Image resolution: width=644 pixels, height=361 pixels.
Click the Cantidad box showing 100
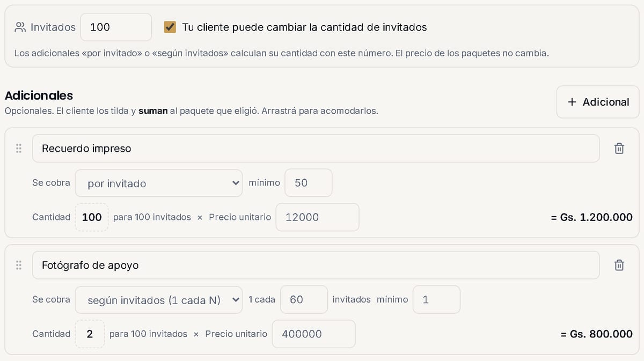pos(92,217)
